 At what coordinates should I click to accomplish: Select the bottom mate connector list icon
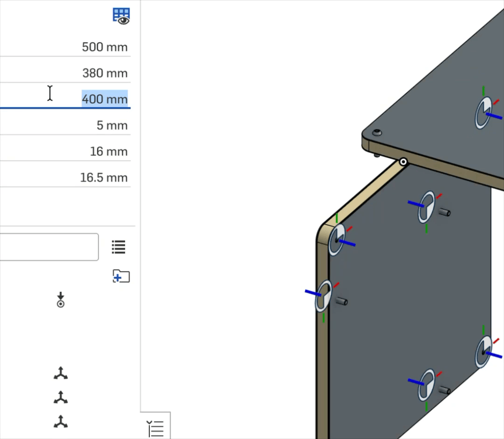pos(60,422)
